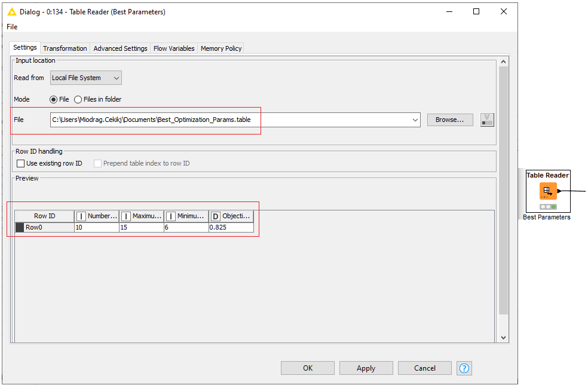This screenshot has width=588, height=388.
Task: Click the cell with value 6
Action: (x=186, y=227)
